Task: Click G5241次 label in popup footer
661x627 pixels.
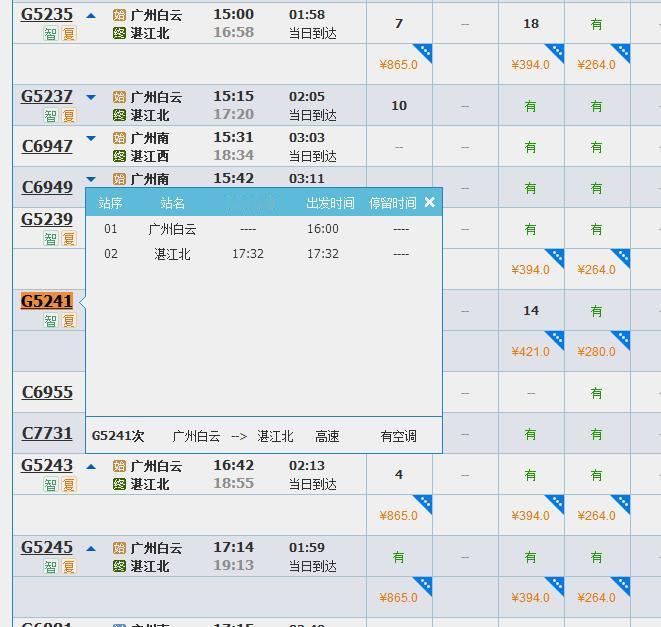Action: coord(118,436)
